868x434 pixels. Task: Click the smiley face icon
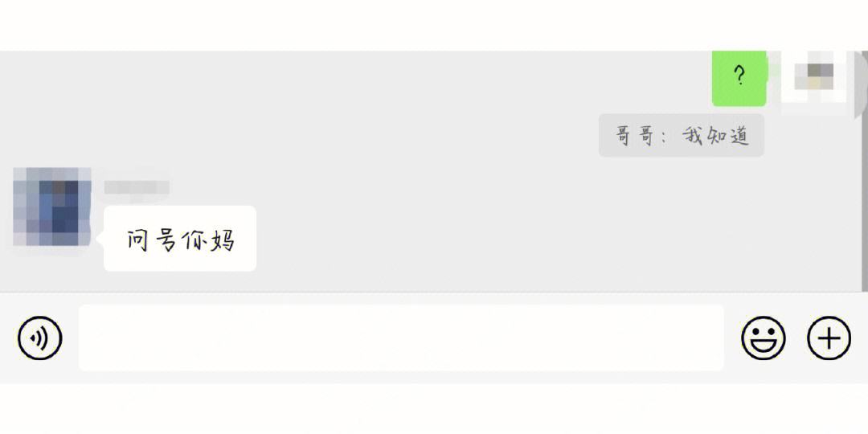(x=763, y=338)
